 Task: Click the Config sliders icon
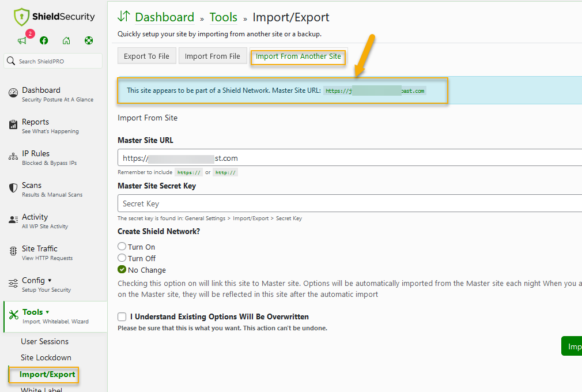(x=13, y=283)
